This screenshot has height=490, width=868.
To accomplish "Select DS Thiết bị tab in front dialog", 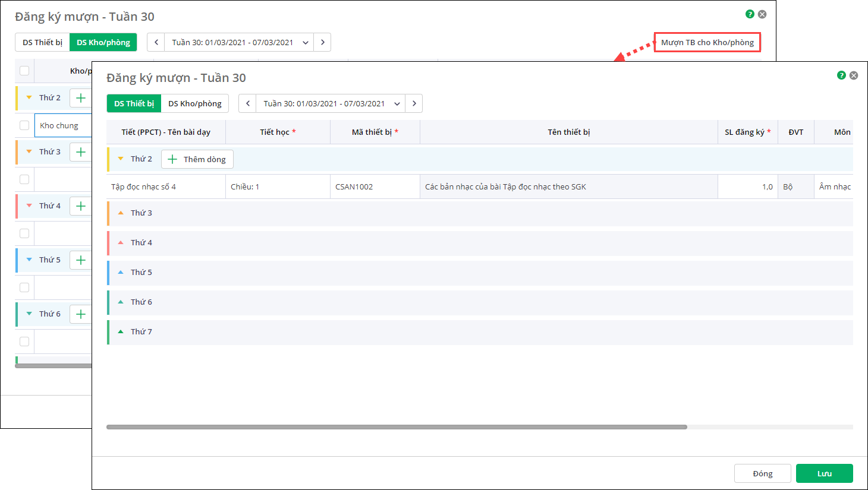I will coord(134,103).
